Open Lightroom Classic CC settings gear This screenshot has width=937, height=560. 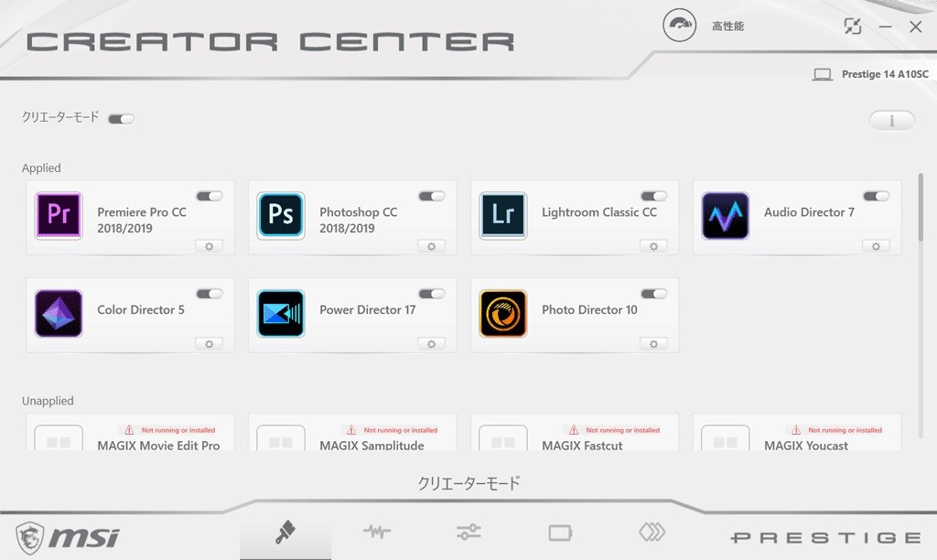point(653,246)
